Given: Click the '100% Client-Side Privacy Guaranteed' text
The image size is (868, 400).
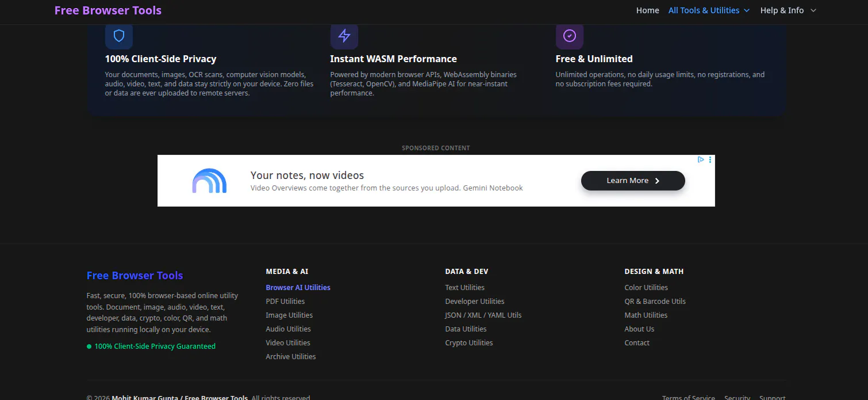Looking at the screenshot, I should [x=155, y=346].
